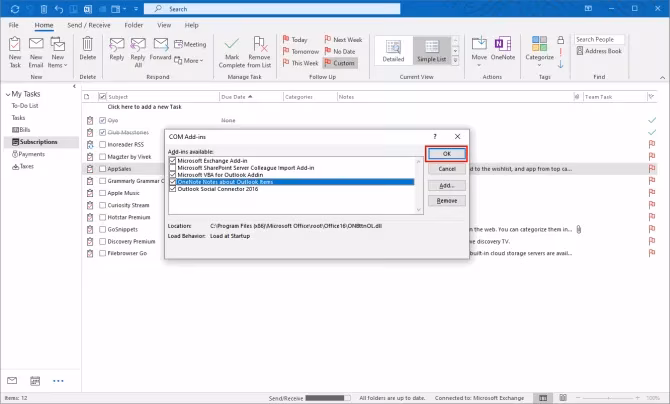Image resolution: width=670 pixels, height=404 pixels.
Task: Open the Folder tab
Action: 134,25
